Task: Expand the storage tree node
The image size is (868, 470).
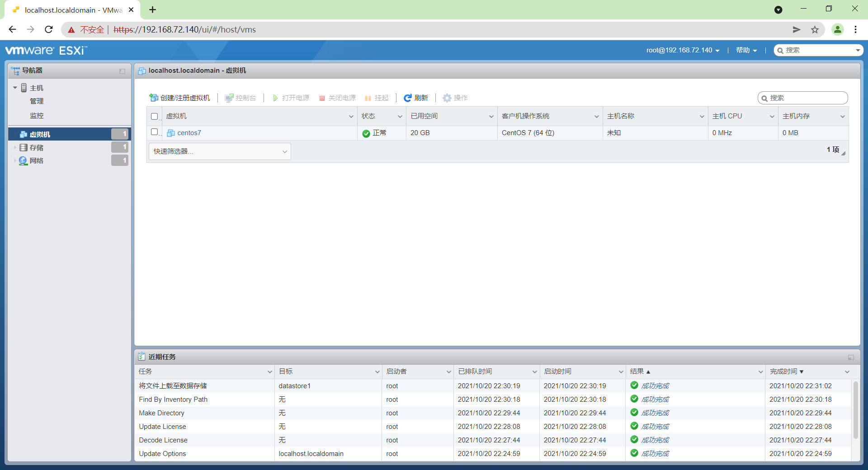Action: [15, 147]
